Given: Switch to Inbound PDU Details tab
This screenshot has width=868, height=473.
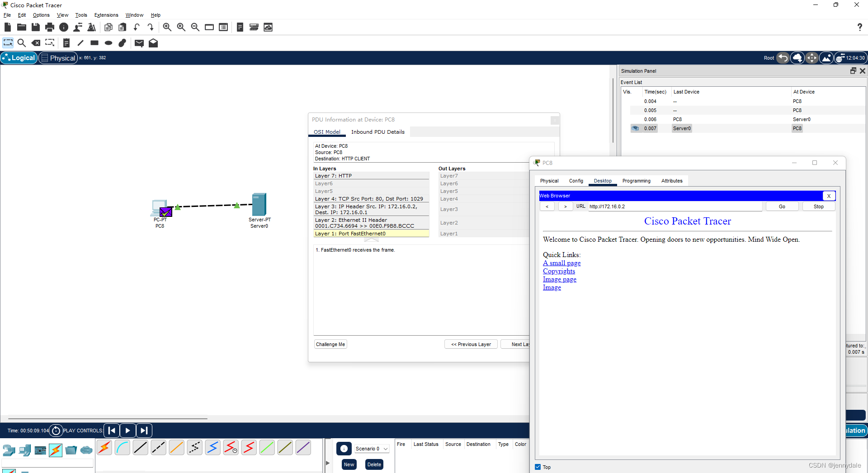Looking at the screenshot, I should click(378, 132).
